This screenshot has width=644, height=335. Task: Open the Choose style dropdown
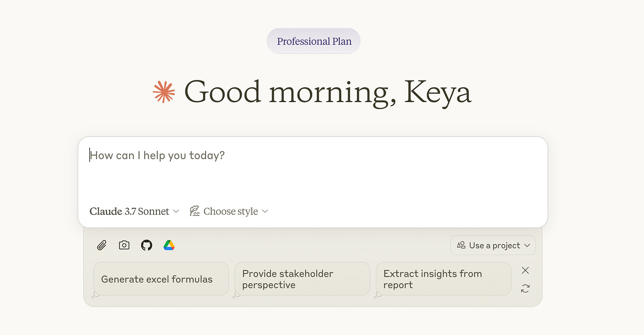[229, 211]
